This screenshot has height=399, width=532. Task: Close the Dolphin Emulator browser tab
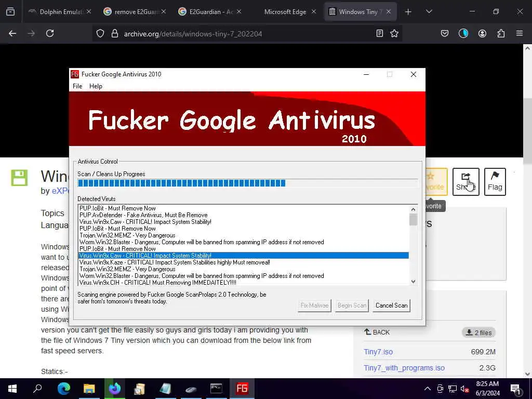point(88,12)
